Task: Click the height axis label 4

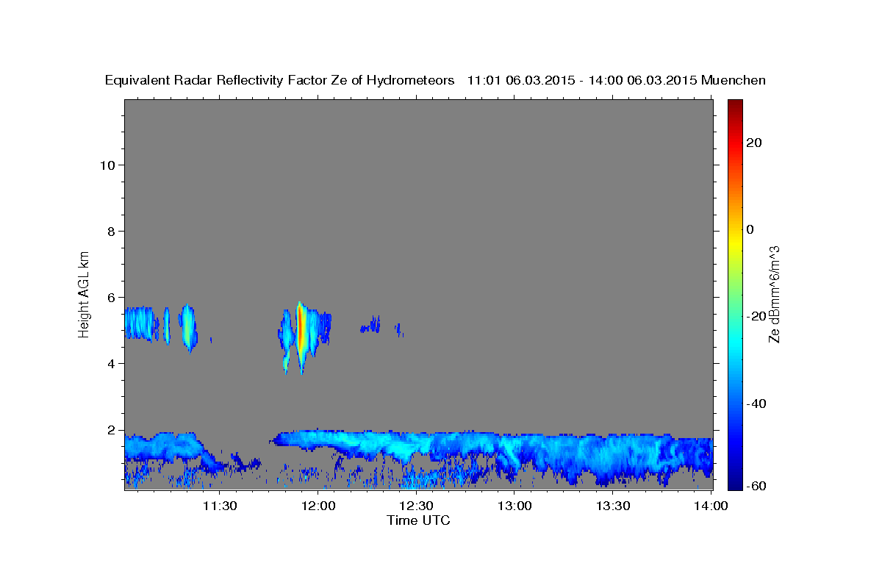Action: click(x=110, y=363)
